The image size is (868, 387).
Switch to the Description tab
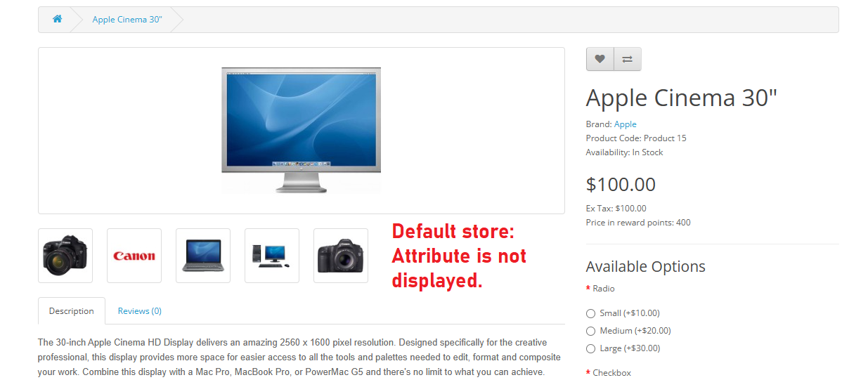72,310
